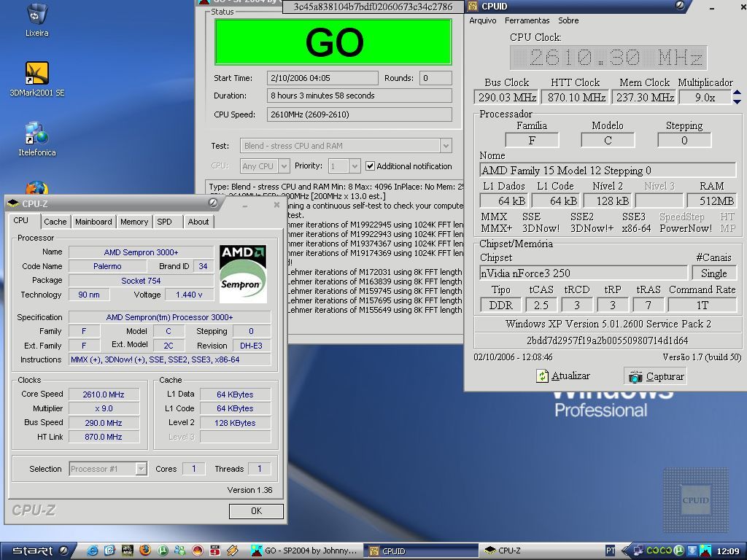
Task: Click the network connection tray icon
Action: click(638, 551)
